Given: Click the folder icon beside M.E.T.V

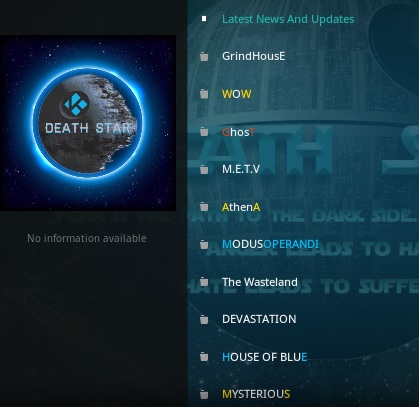Looking at the screenshot, I should coord(204,170).
